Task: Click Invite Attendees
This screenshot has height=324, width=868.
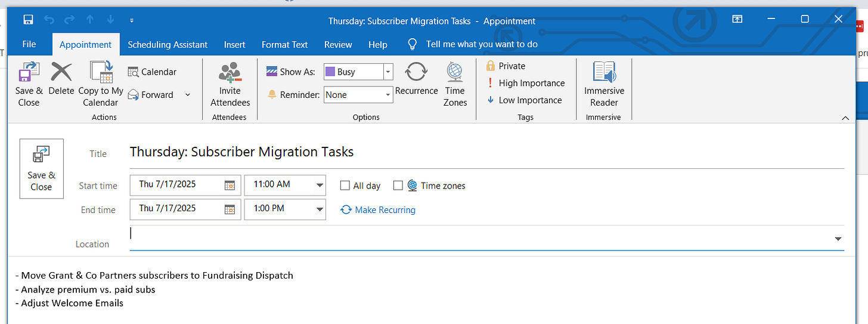Action: coord(230,84)
